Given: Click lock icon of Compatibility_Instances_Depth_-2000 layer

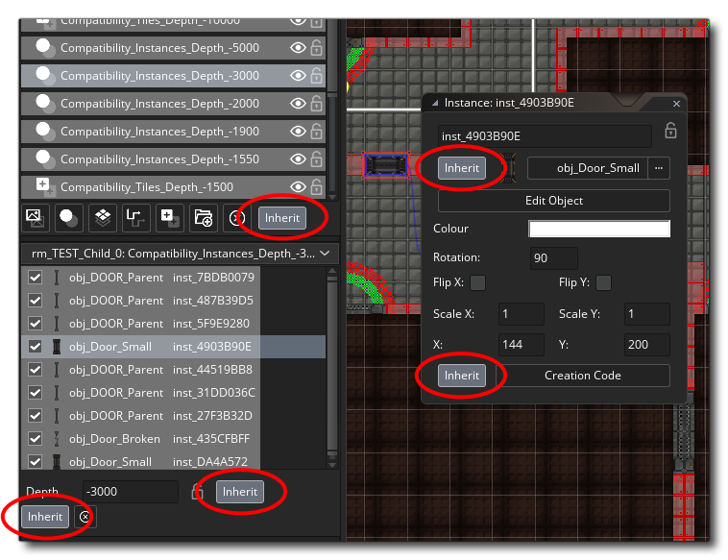Looking at the screenshot, I should coord(317,103).
